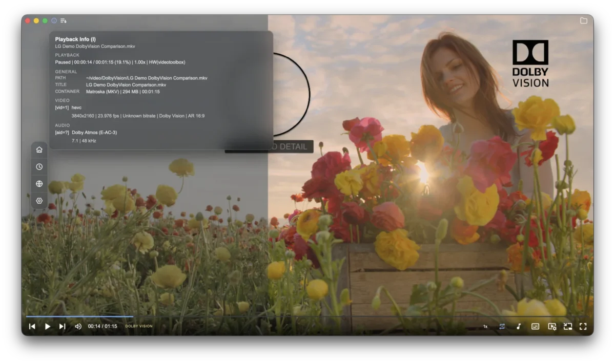Open the subtitles selection icon
The width and height of the screenshot is (615, 364).
(x=535, y=326)
